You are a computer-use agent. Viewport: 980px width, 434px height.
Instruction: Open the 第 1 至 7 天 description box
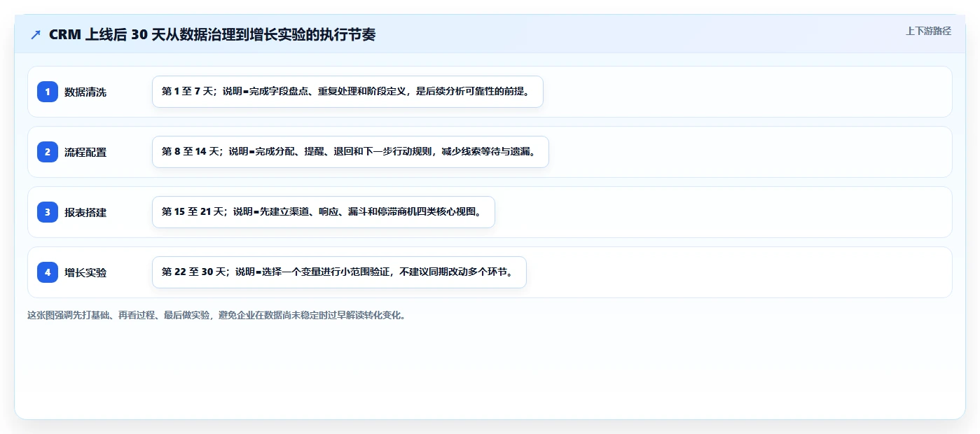click(347, 92)
